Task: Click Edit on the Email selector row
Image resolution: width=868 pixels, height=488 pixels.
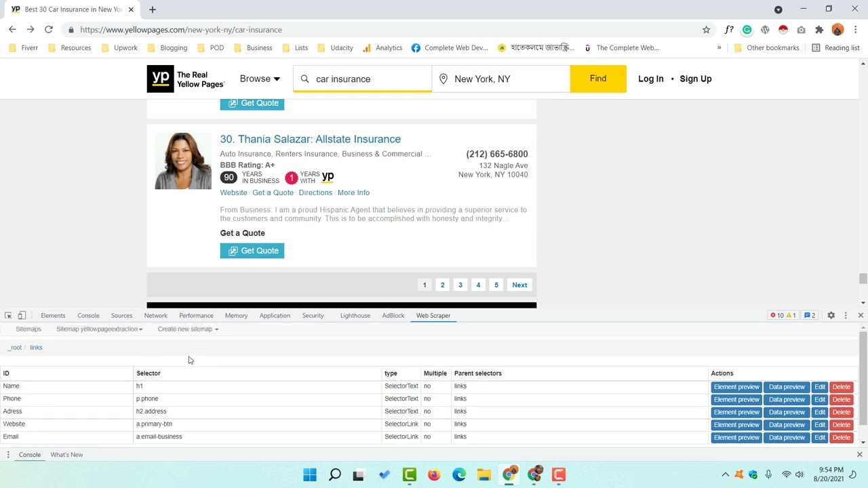Action: pyautogui.click(x=820, y=438)
